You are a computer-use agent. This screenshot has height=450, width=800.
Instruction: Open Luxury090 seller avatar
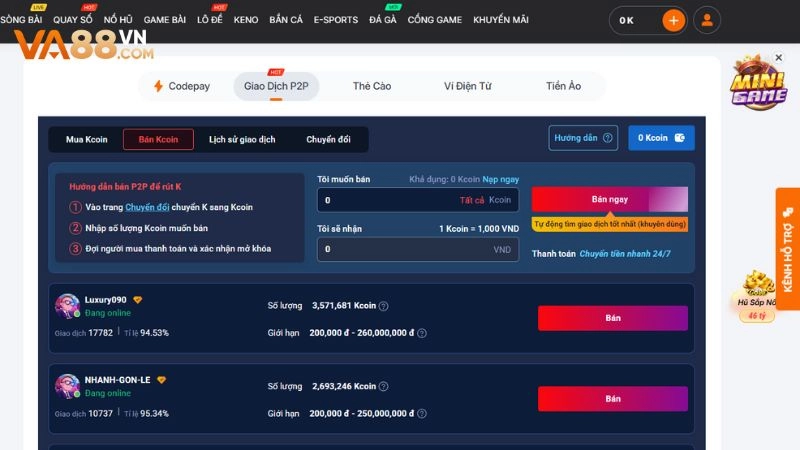67,306
